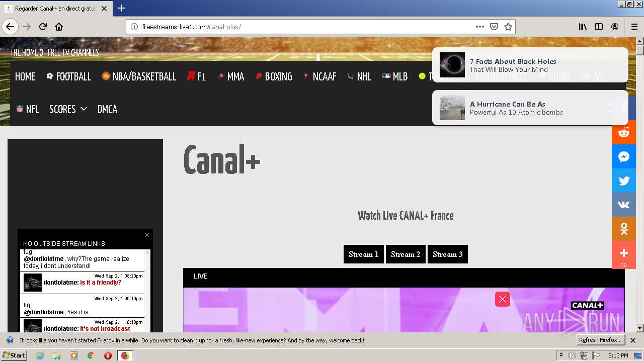
Task: Open the Library icon in toolbar
Action: coord(583,27)
